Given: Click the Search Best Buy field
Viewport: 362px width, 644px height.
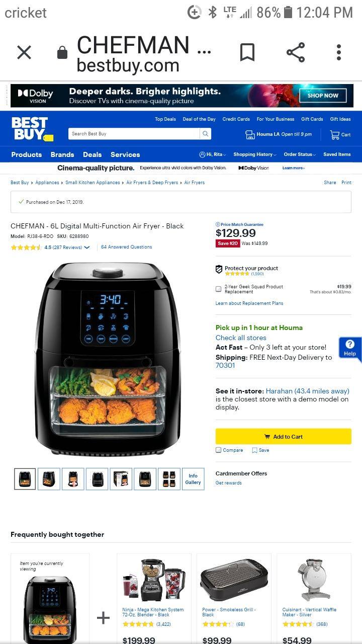Looking at the screenshot, I should coord(134,134).
